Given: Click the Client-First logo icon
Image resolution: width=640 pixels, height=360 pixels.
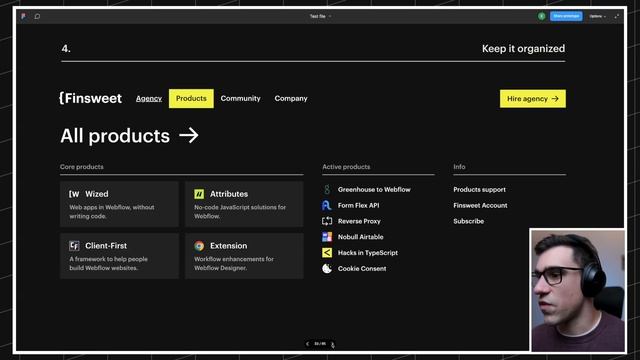Looking at the screenshot, I should 74,246.
